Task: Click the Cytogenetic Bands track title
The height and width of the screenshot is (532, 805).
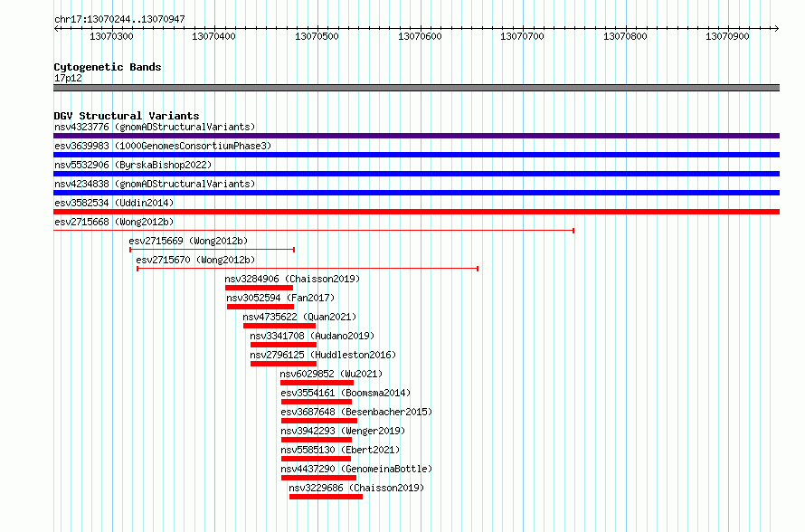Action: tap(108, 67)
